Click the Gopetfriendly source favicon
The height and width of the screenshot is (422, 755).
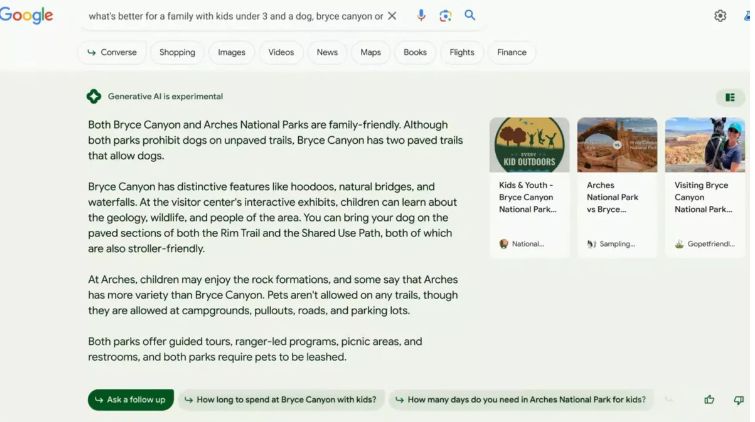click(679, 244)
